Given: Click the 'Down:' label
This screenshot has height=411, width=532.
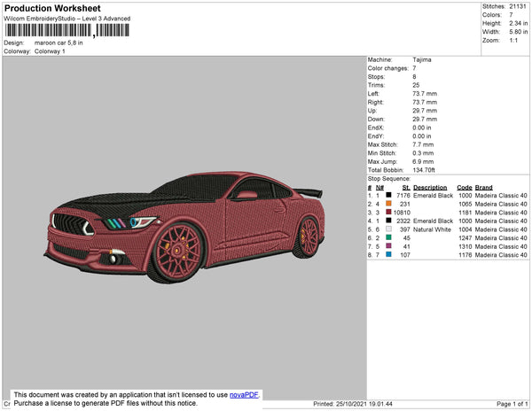Looking at the screenshot, I should click(x=376, y=120).
